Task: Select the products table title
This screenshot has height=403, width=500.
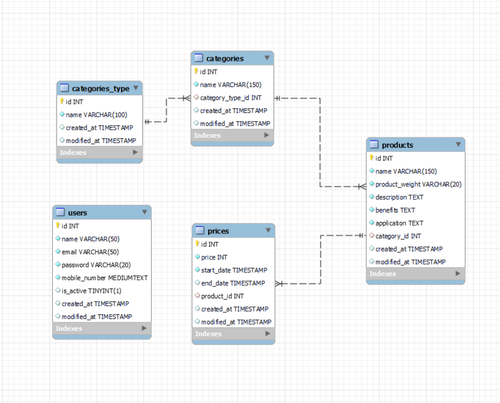Action: pos(397,145)
